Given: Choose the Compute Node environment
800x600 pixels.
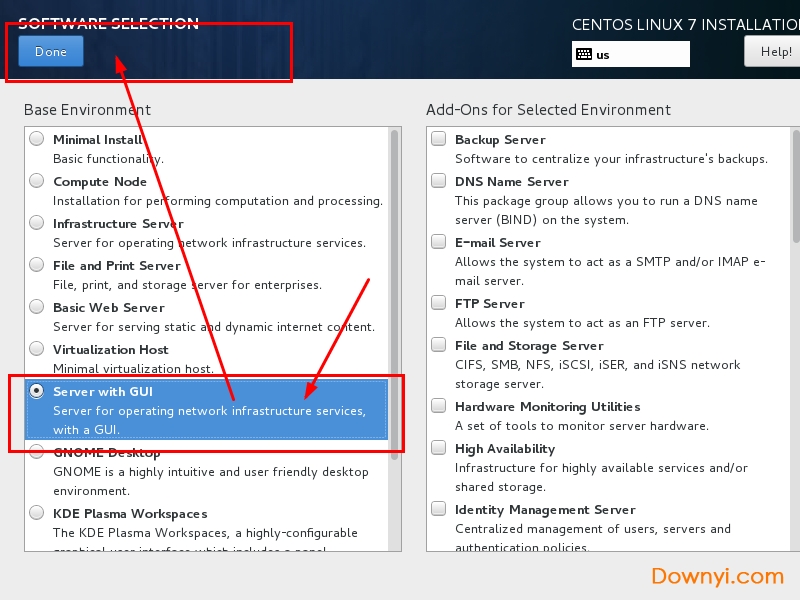Looking at the screenshot, I should click(37, 181).
